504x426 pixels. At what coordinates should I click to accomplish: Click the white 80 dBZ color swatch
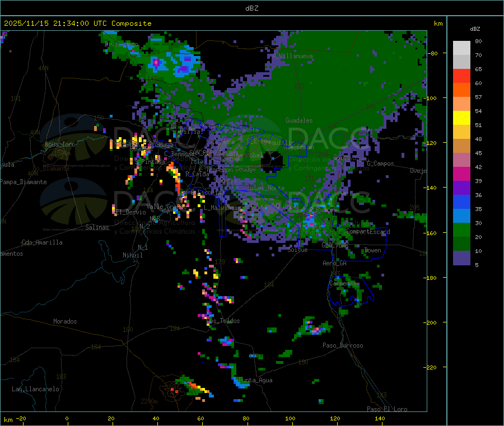[x=461, y=48]
